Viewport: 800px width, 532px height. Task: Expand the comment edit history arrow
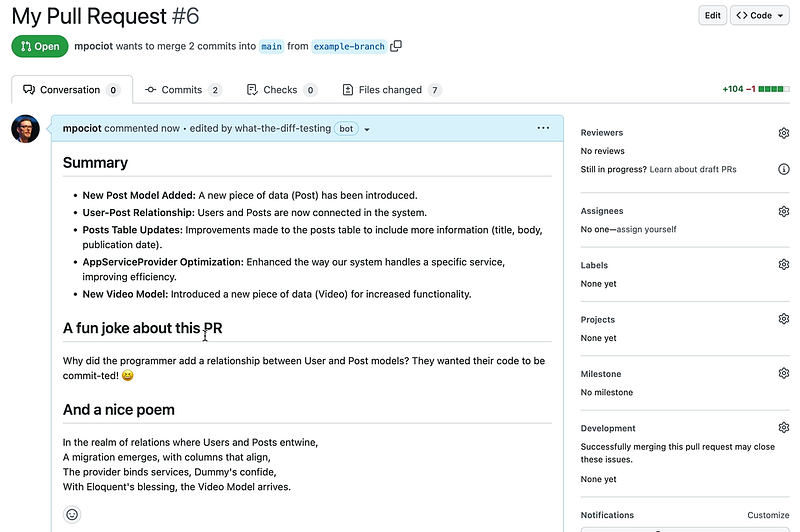click(367, 129)
